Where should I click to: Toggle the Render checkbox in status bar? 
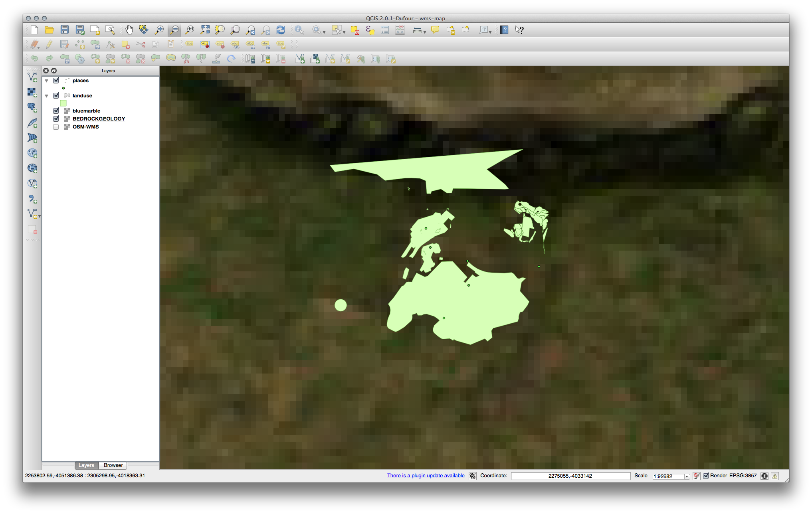[x=706, y=476]
